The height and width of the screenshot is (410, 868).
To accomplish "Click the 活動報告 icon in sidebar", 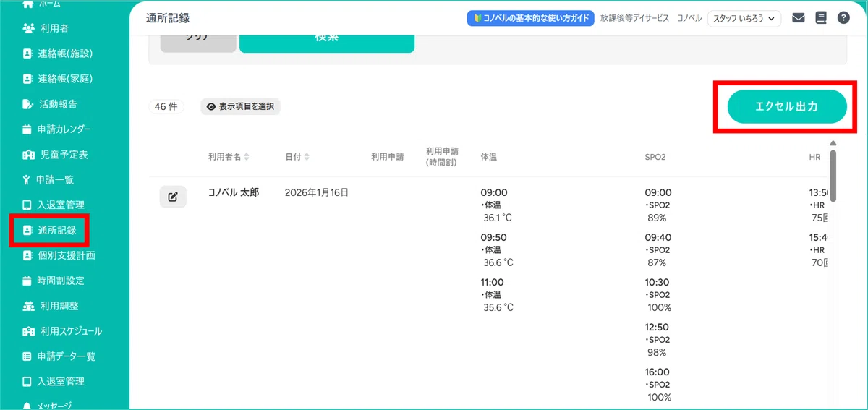I will [28, 104].
